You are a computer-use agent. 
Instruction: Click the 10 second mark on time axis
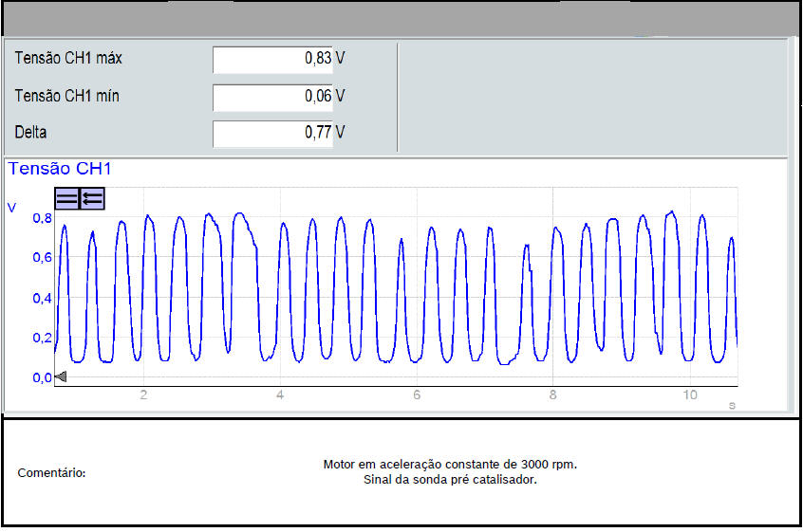tap(690, 394)
